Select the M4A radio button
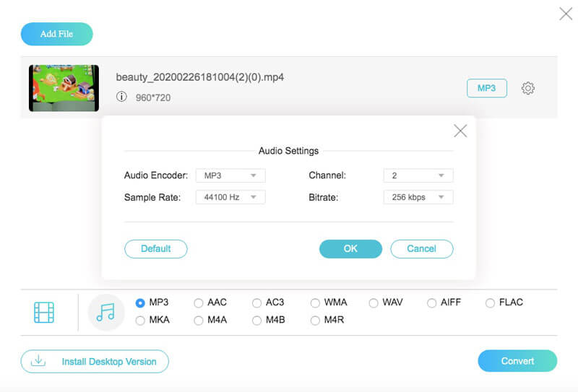 (x=198, y=321)
